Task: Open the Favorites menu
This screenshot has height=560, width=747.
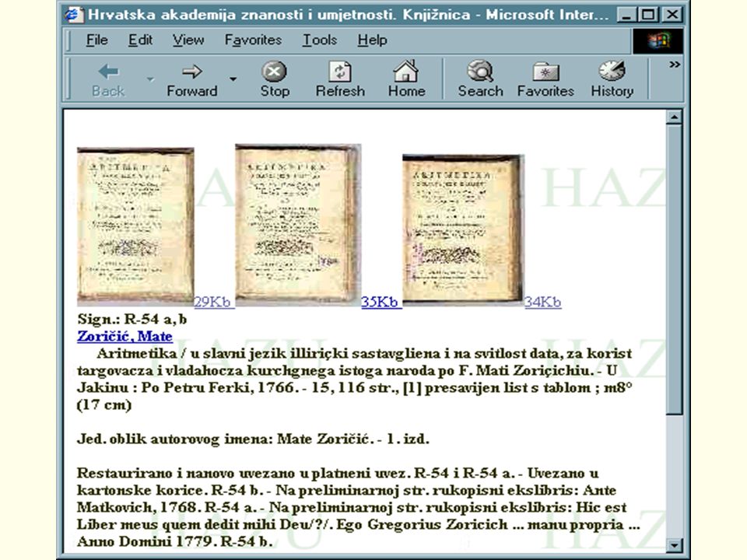Action: point(253,40)
